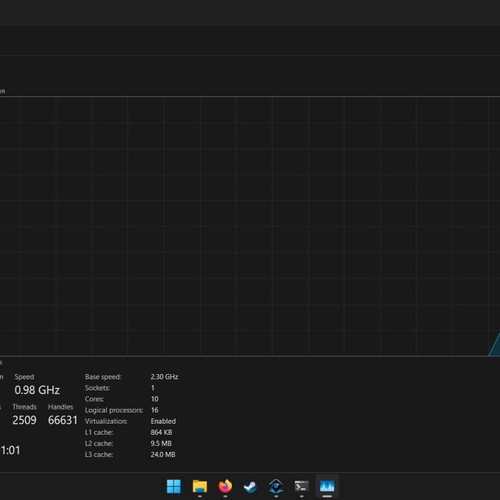The image size is (500, 500).
Task: Click the uptime value ending 1:01
Action: (x=10, y=450)
